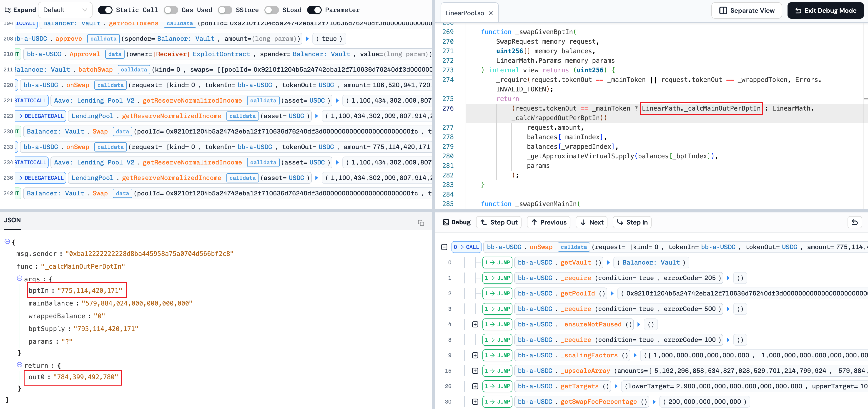Select the JSON tab
Image resolution: width=868 pixels, height=409 pixels.
13,220
